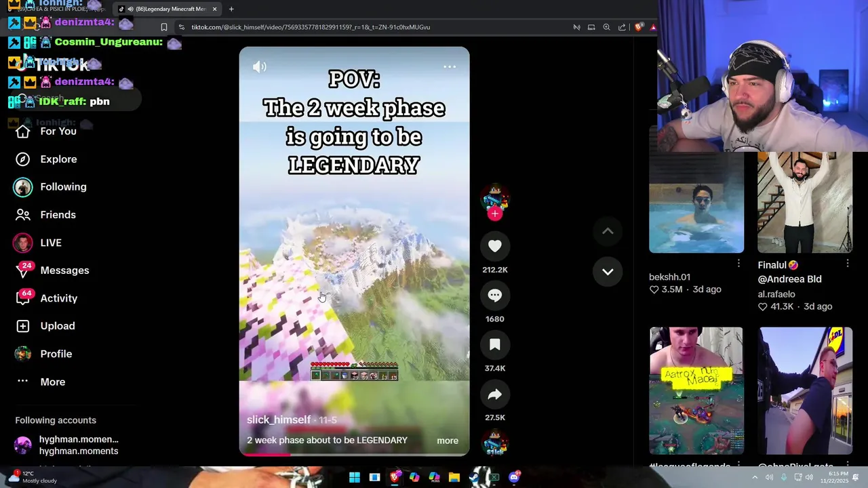This screenshot has height=488, width=868.
Task: Follow creator with red plus badge
Action: 495,213
